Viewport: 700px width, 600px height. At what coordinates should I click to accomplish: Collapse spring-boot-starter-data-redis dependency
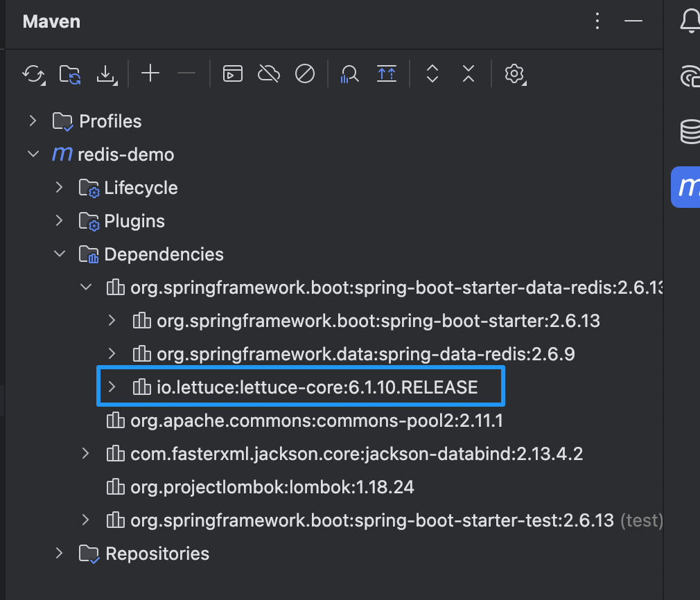tap(86, 287)
